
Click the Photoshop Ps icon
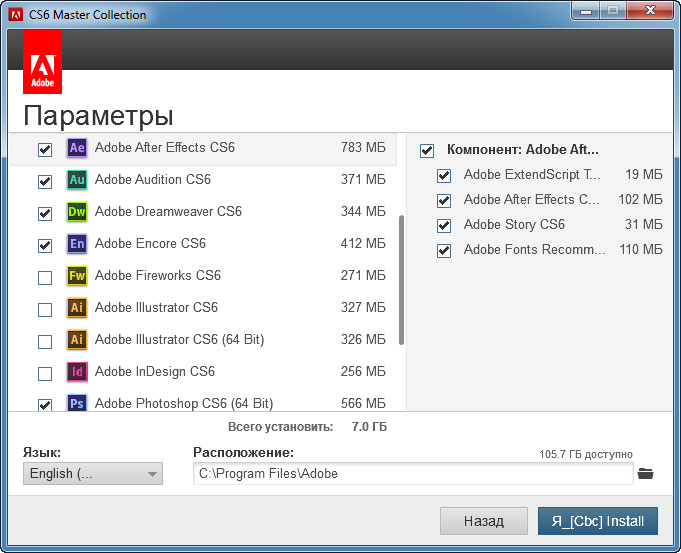(77, 403)
